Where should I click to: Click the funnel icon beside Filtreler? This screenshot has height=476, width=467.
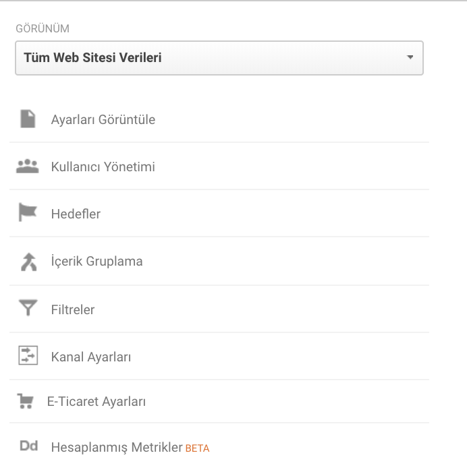click(x=28, y=307)
